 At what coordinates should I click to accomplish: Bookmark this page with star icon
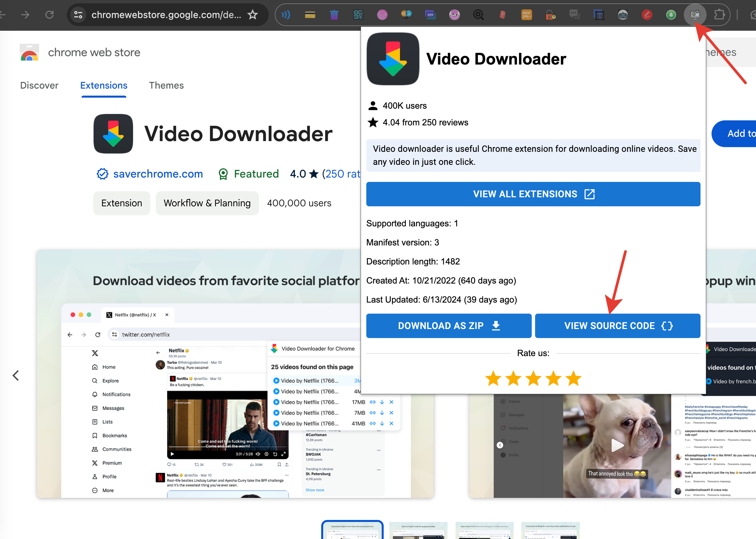[253, 15]
